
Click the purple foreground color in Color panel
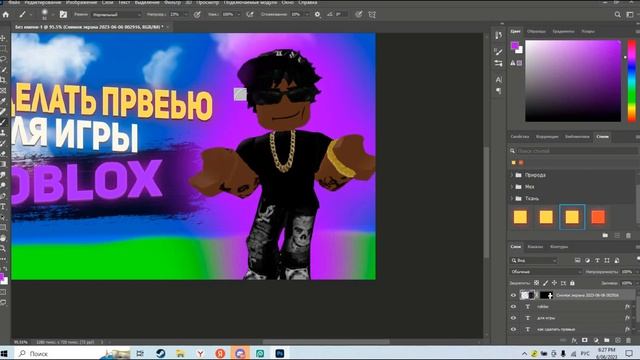click(515, 45)
